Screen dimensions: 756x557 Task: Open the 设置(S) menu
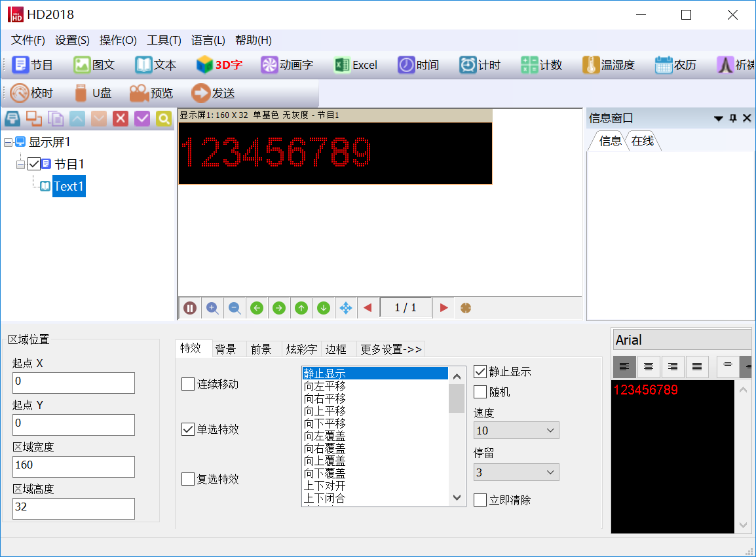72,40
